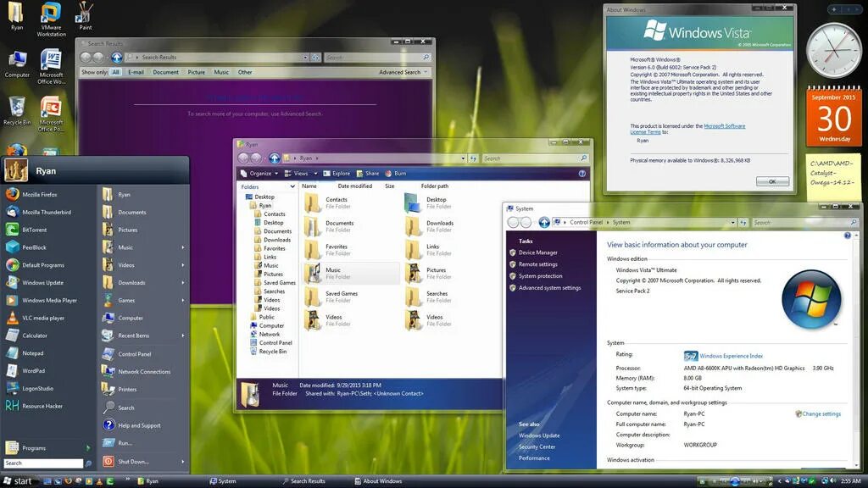Image resolution: width=868 pixels, height=488 pixels.
Task: Expand the Programs arrow in start menu
Action: (87, 448)
